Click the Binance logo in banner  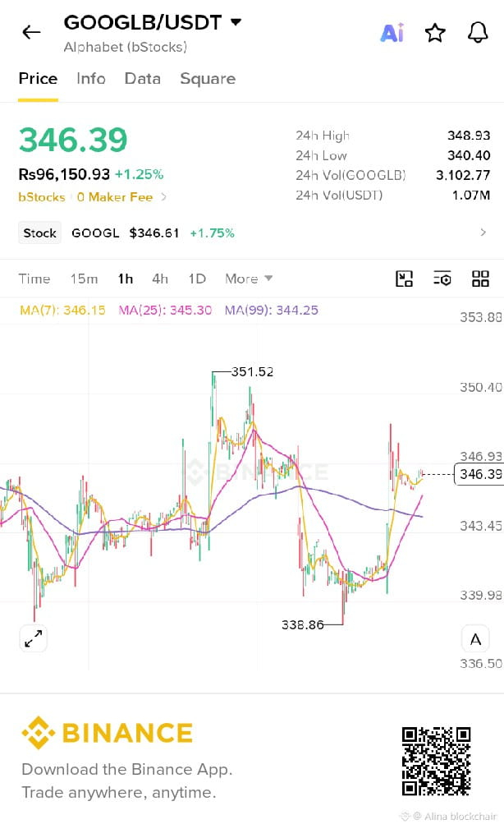pyautogui.click(x=108, y=733)
